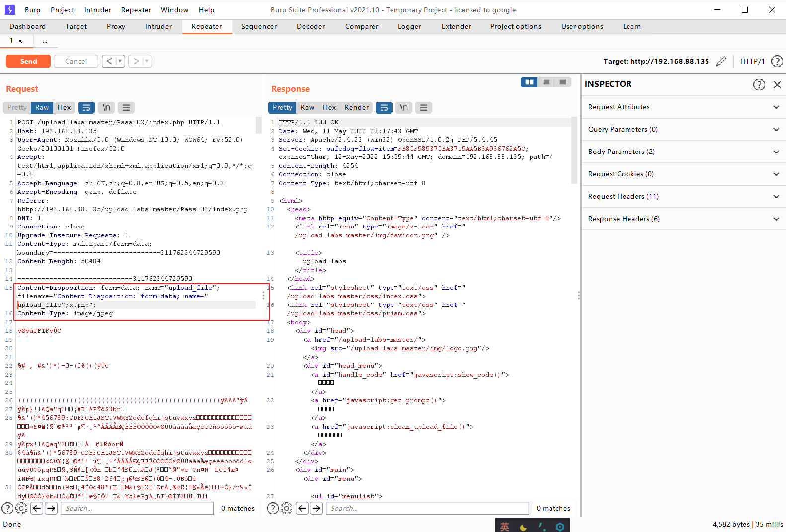Open the Help menu
The image size is (786, 532).
click(207, 10)
